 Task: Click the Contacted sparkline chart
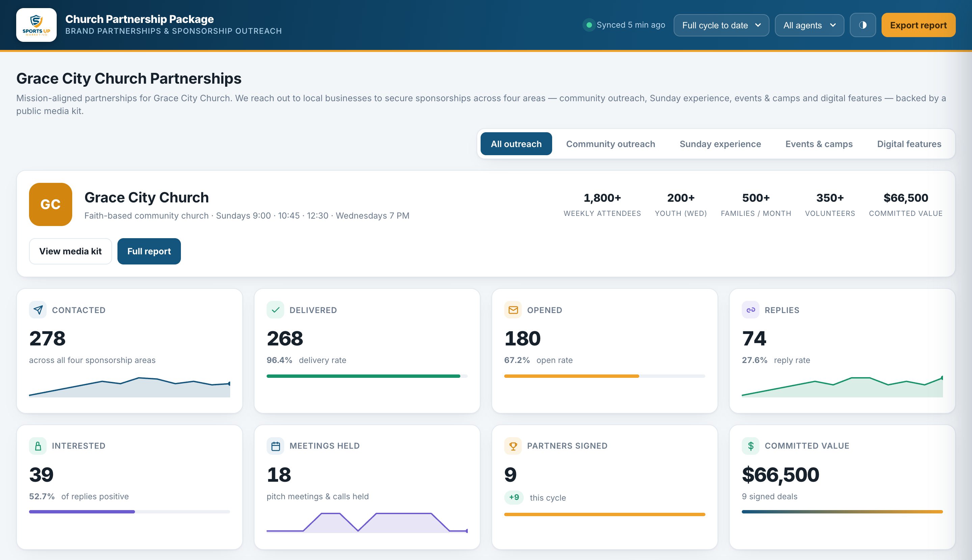click(130, 387)
